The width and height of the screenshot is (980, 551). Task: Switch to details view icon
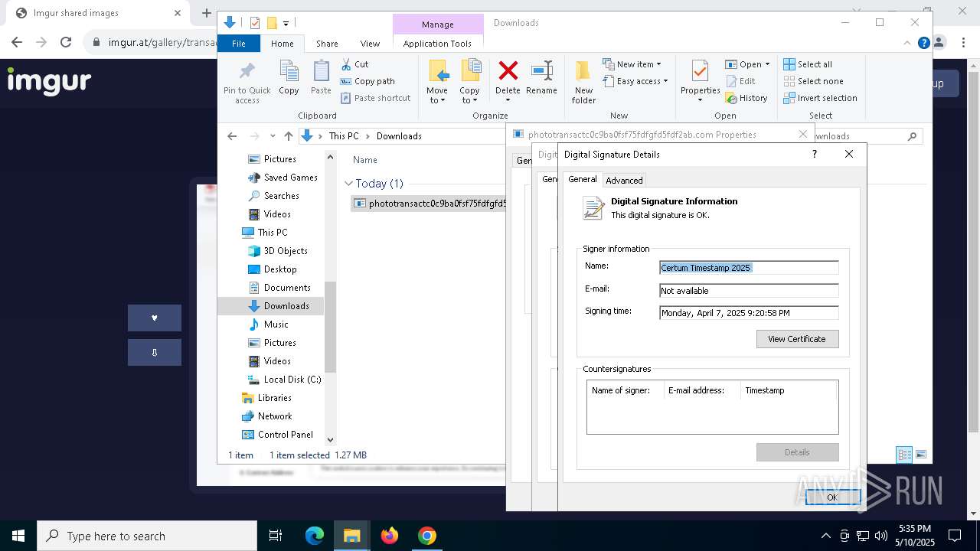pyautogui.click(x=904, y=455)
